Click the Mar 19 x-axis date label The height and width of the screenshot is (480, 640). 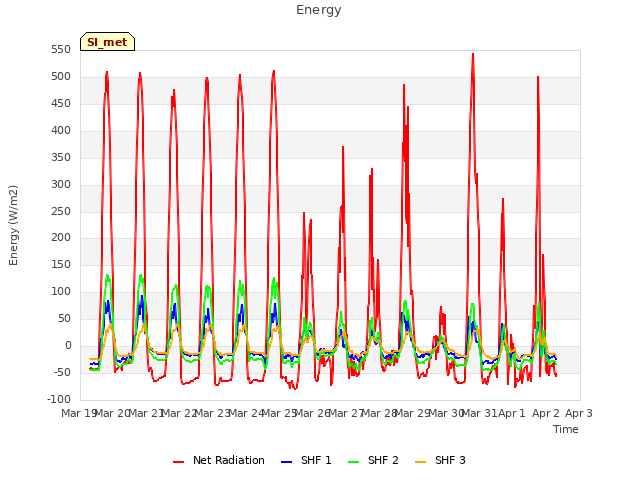coord(78,413)
